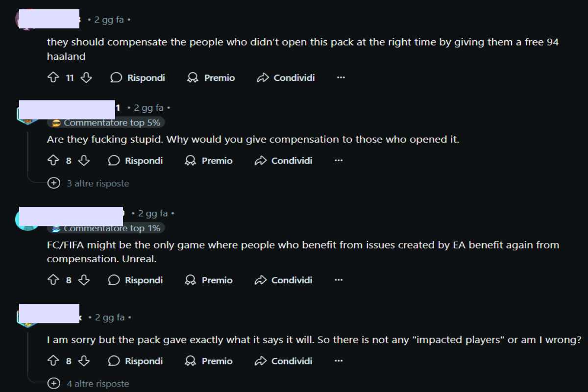Downvote the FC/FIFA compensation comment
Screen dimensions: 588x392
(84, 280)
